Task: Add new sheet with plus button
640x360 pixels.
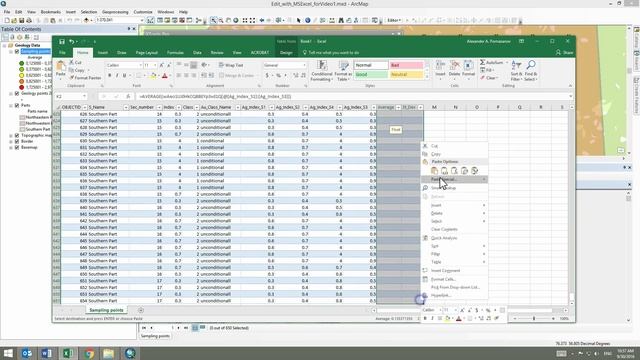Action: tap(141, 310)
